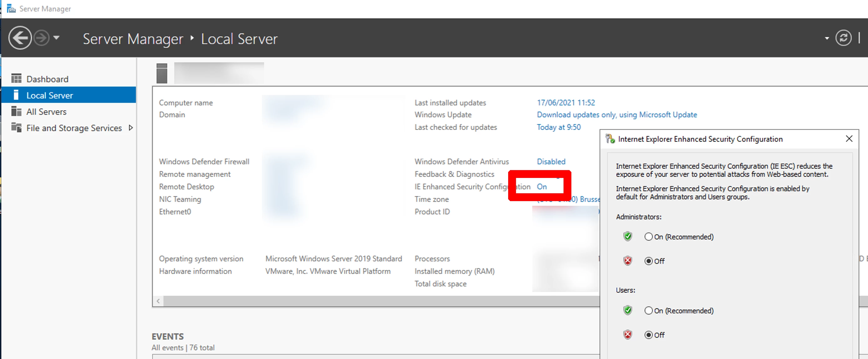Viewport: 868px width, 359px height.
Task: Open navigation history dropdown arrow
Action: click(57, 38)
